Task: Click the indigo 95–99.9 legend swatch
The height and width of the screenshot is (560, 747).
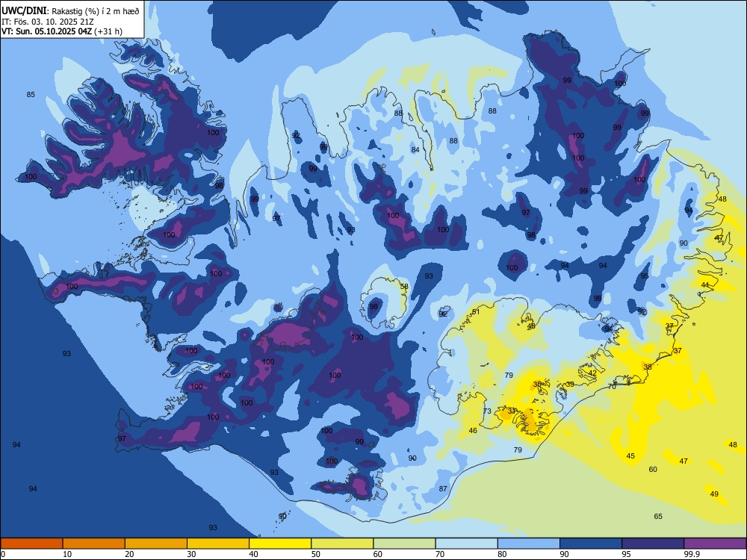Action: pos(653,544)
